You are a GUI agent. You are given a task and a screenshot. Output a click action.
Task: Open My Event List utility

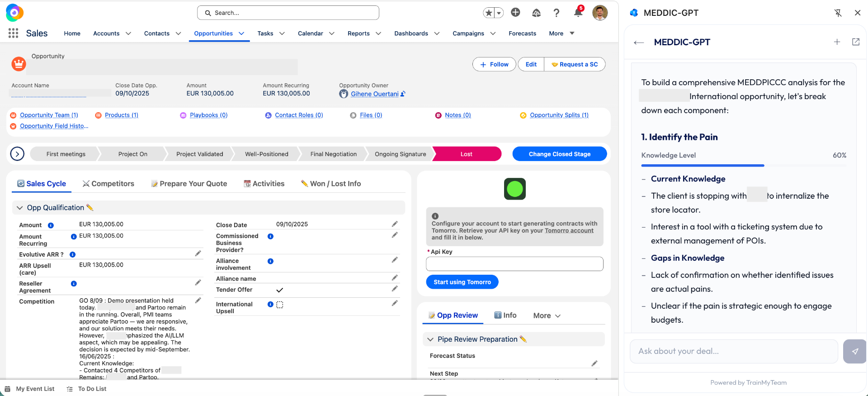(29, 389)
